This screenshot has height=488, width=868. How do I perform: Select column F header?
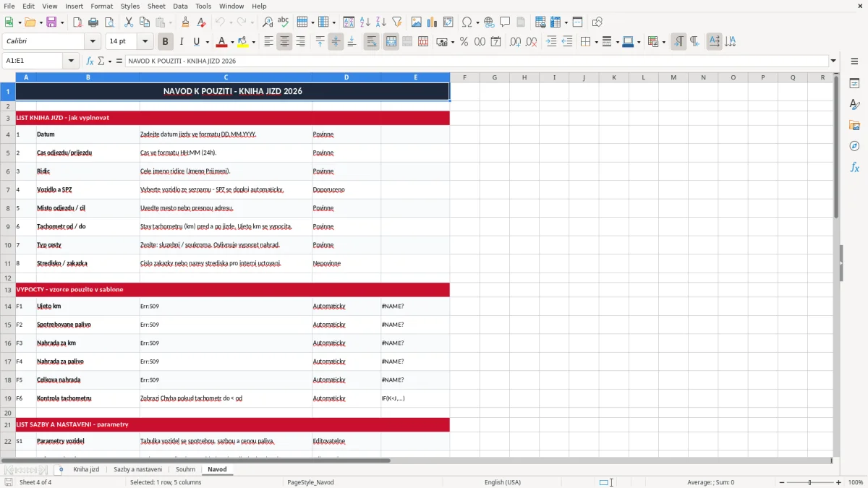[464, 77]
